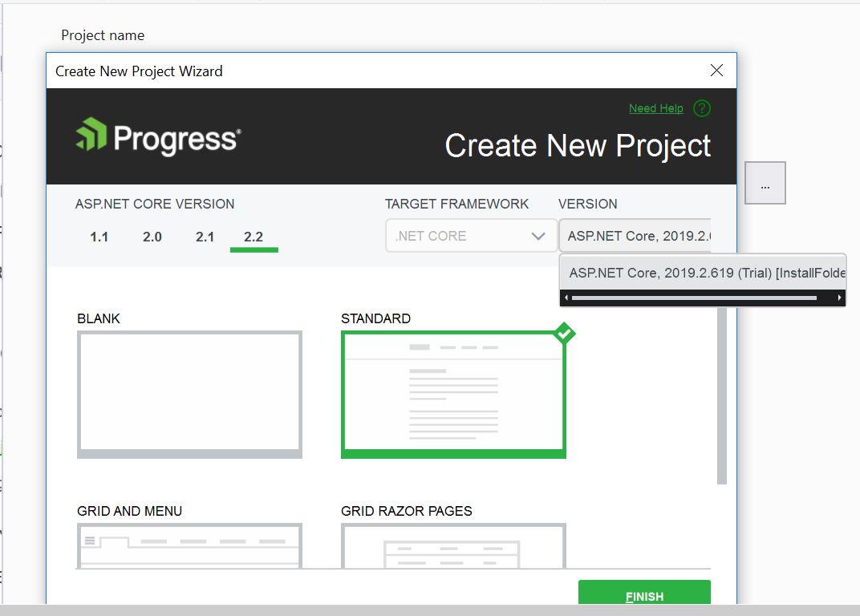This screenshot has width=860, height=616.
Task: Select ASP.NET Core version 2.0
Action: [x=152, y=237]
